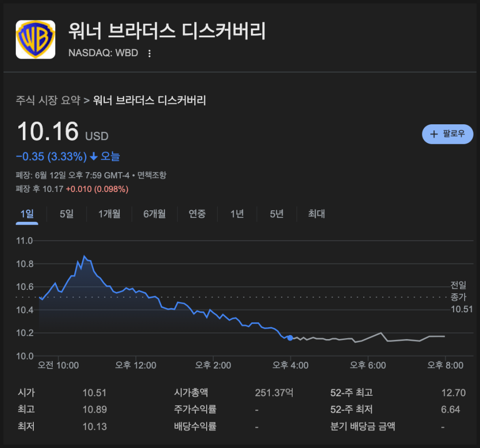This screenshot has height=448, width=480.
Task: Click the 10.16 current price value
Action: pos(48,131)
